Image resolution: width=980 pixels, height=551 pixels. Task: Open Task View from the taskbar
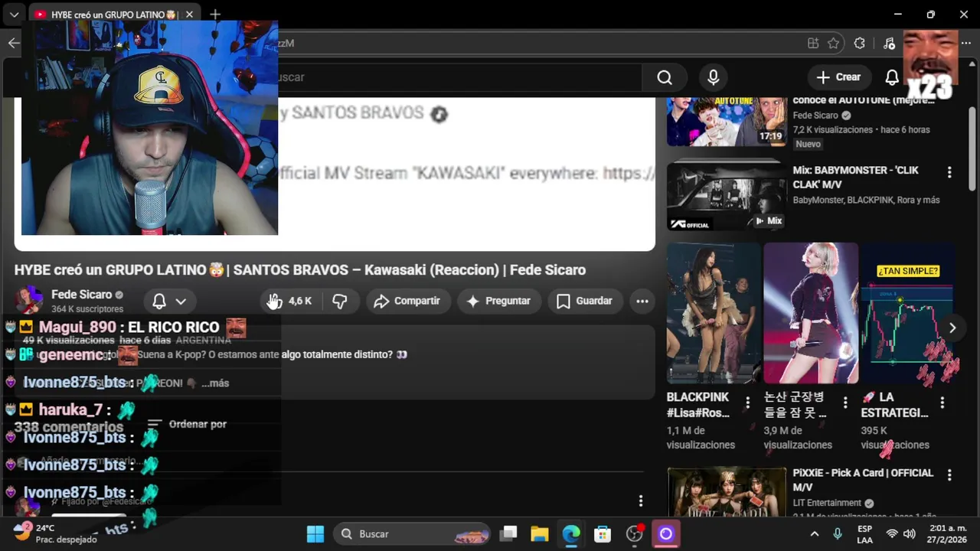[508, 534]
